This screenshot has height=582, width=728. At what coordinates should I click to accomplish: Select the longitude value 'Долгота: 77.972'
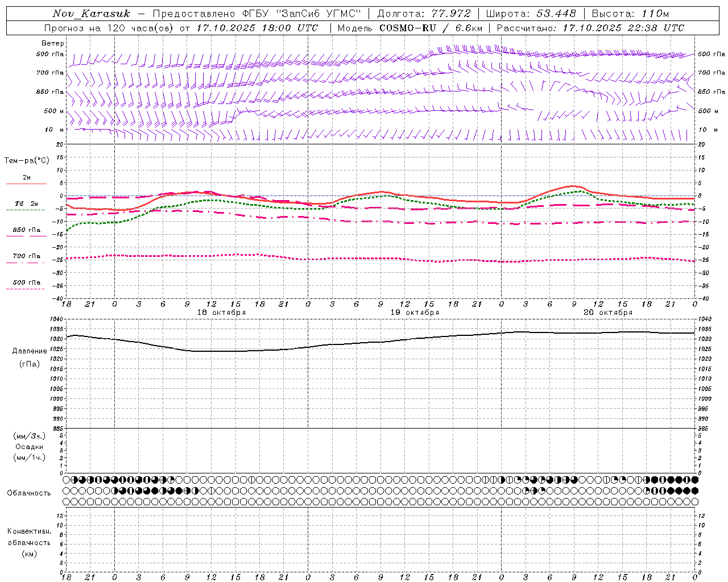tap(424, 14)
